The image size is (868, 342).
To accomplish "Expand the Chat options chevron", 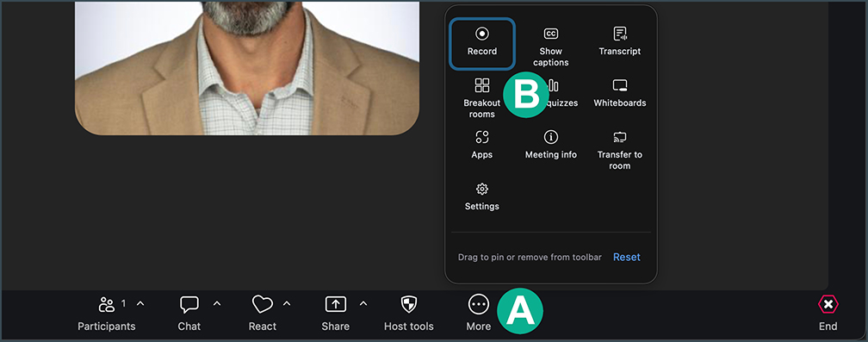I will coord(217,303).
